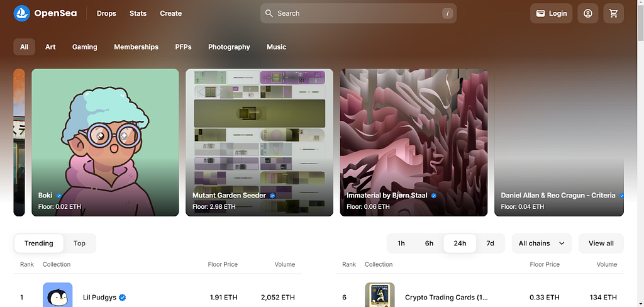The width and height of the screenshot is (644, 307).
Task: Click the Boki verified badge
Action: pos(58,196)
